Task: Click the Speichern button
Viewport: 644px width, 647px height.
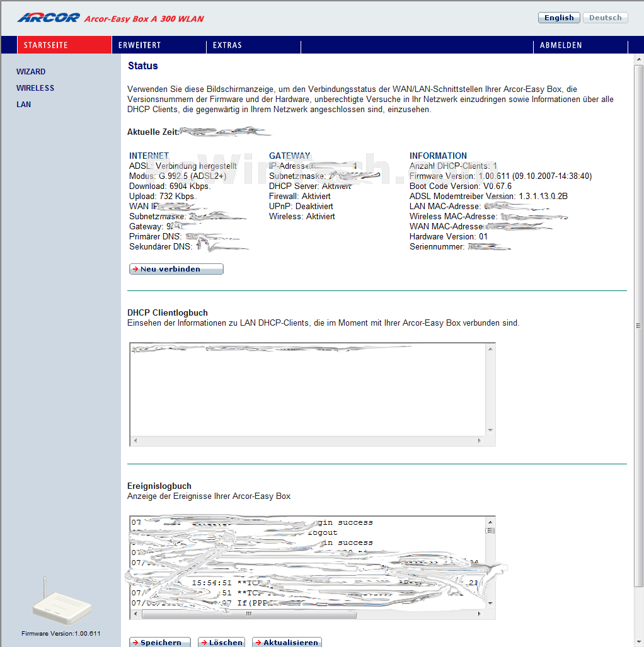Action: 160,642
